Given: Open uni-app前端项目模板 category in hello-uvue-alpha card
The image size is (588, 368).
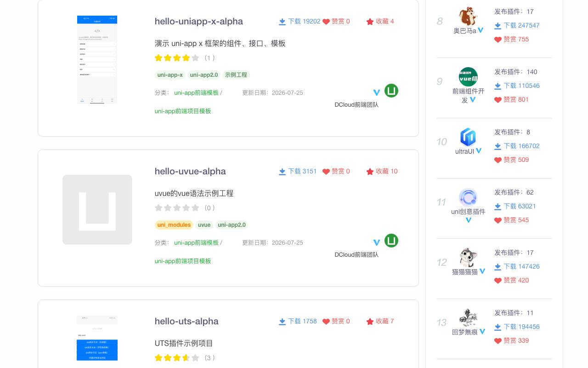Looking at the screenshot, I should tap(183, 261).
